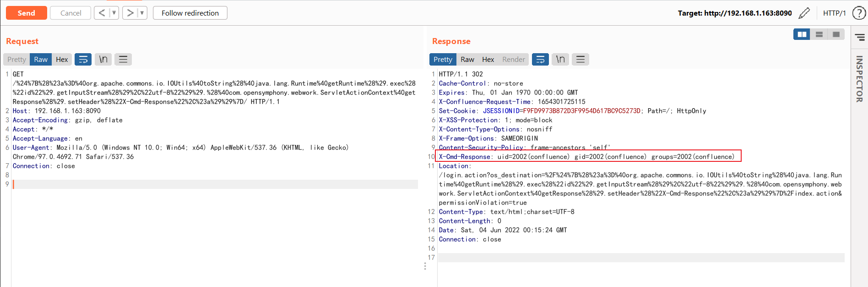Screen dimensions: 868x287
Task: Click the Connection: close line in request
Action: (44, 166)
